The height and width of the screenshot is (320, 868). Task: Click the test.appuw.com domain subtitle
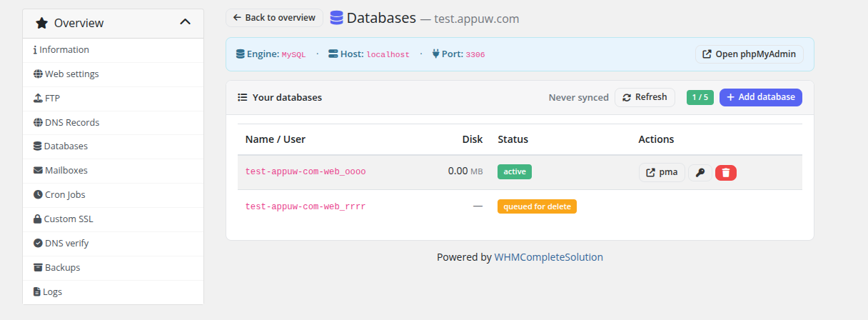pos(476,19)
